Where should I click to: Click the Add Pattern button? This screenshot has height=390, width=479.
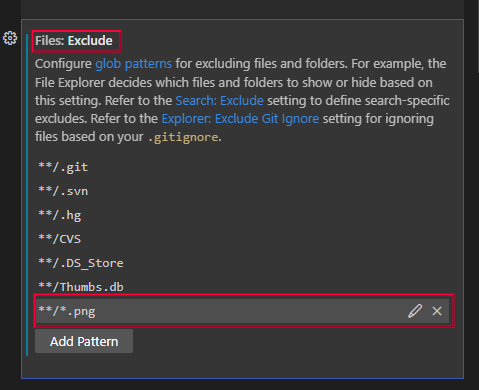point(84,341)
